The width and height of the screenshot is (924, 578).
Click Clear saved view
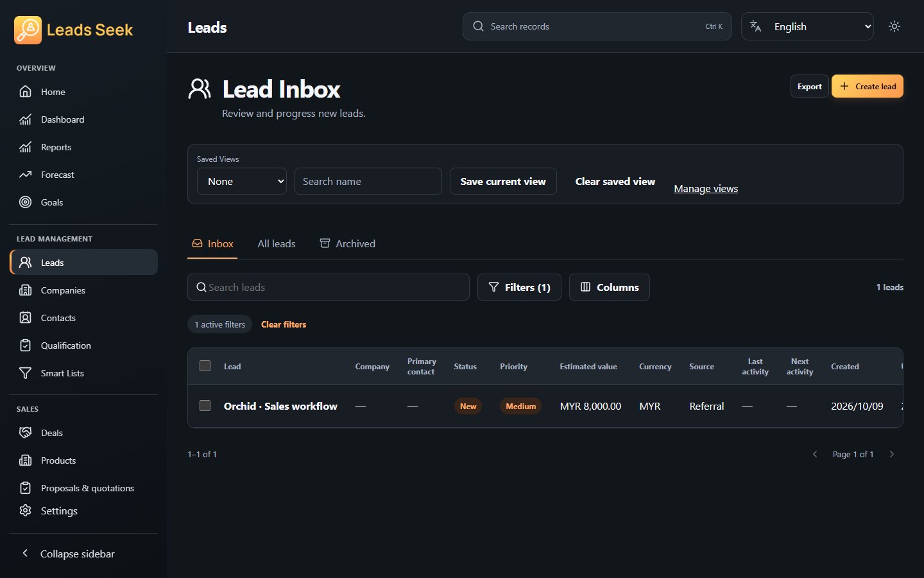point(615,181)
